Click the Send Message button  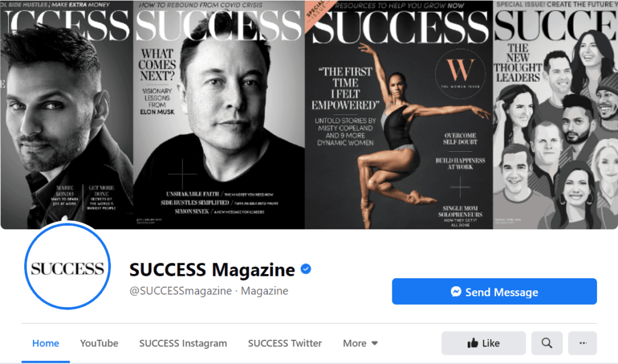point(494,292)
